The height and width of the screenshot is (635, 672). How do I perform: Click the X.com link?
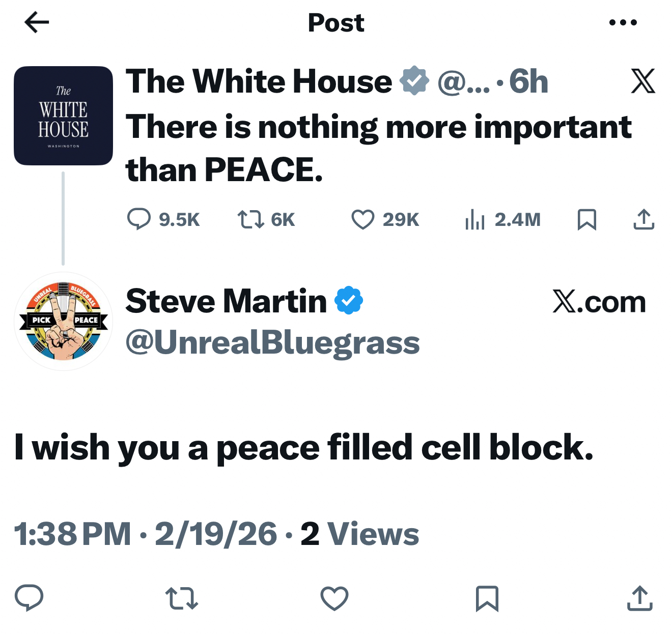[x=599, y=302]
